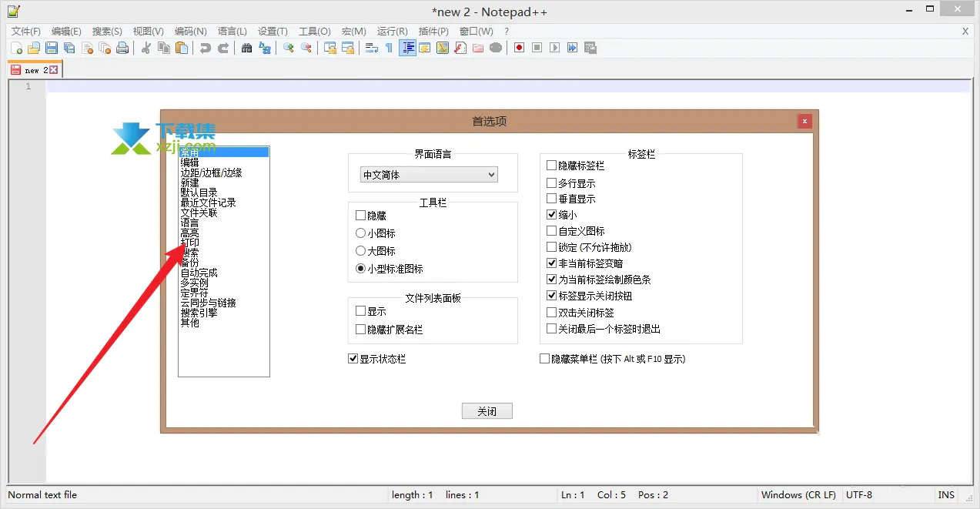Undo the last edit via toolbar
980x509 pixels.
[x=205, y=48]
